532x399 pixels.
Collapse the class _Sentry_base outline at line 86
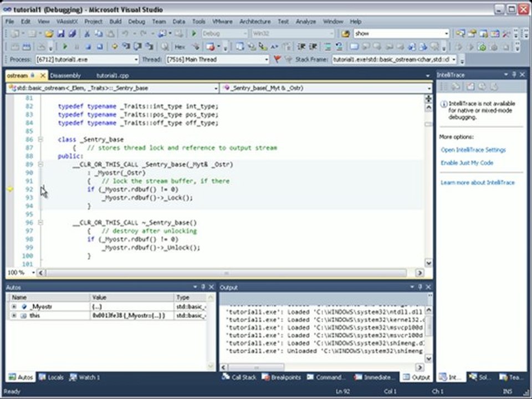(x=40, y=139)
